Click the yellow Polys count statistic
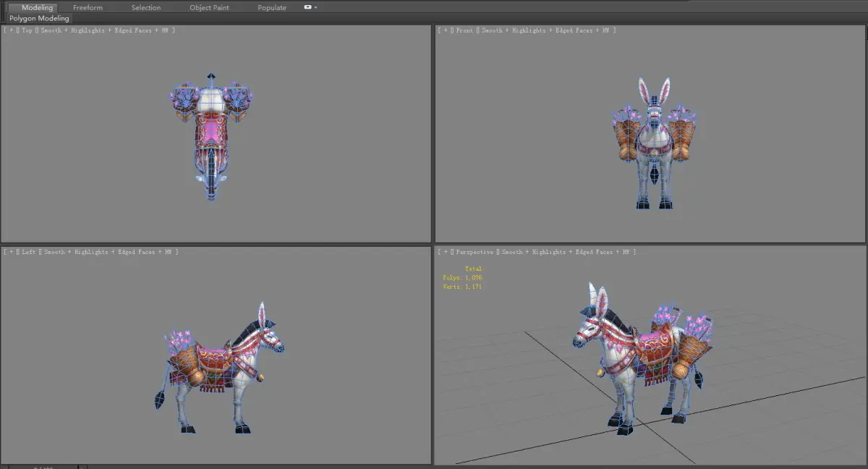Image resolution: width=868 pixels, height=469 pixels. tap(462, 278)
